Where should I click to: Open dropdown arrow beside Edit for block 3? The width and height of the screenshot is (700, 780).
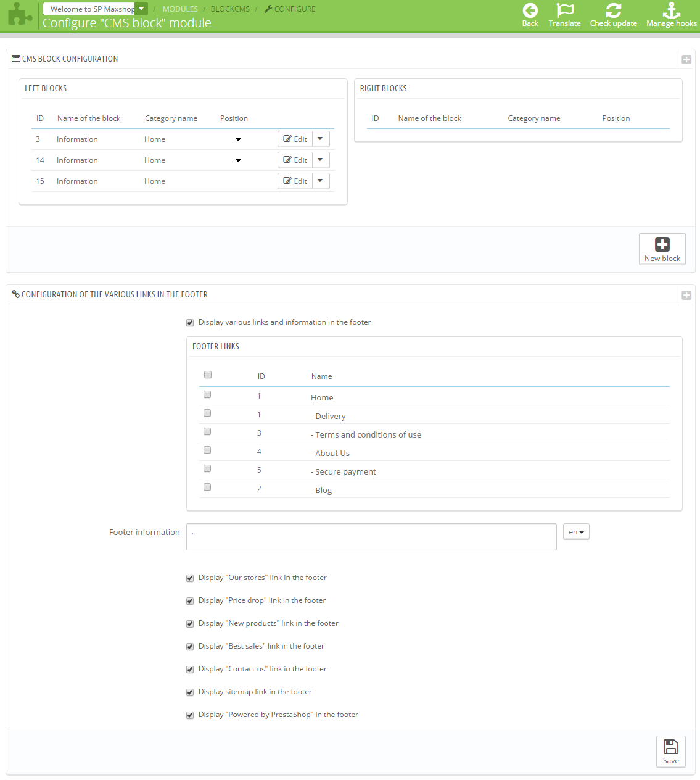pos(321,139)
